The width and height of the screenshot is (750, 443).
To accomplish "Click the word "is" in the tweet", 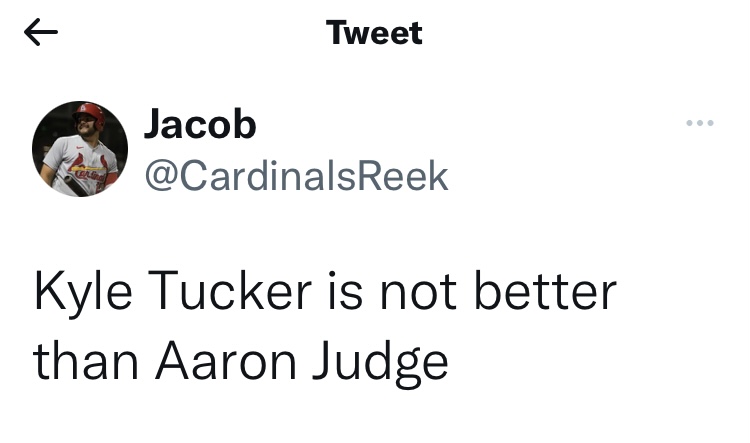I will click(345, 291).
